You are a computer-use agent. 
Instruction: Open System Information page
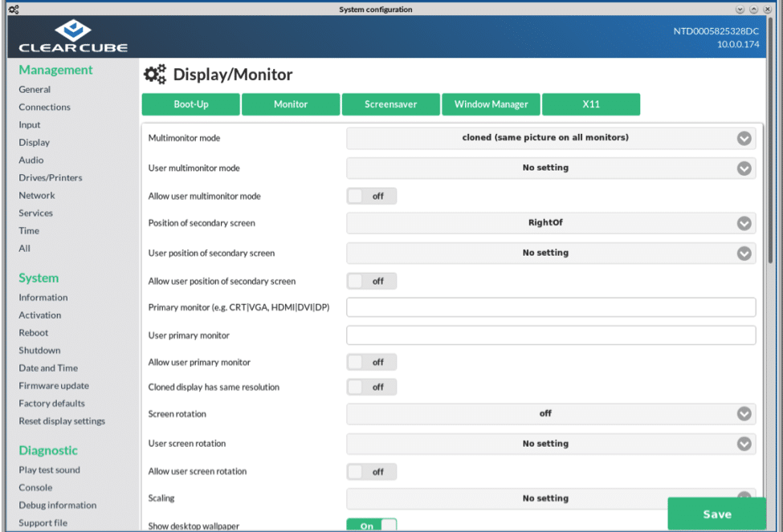(x=43, y=298)
